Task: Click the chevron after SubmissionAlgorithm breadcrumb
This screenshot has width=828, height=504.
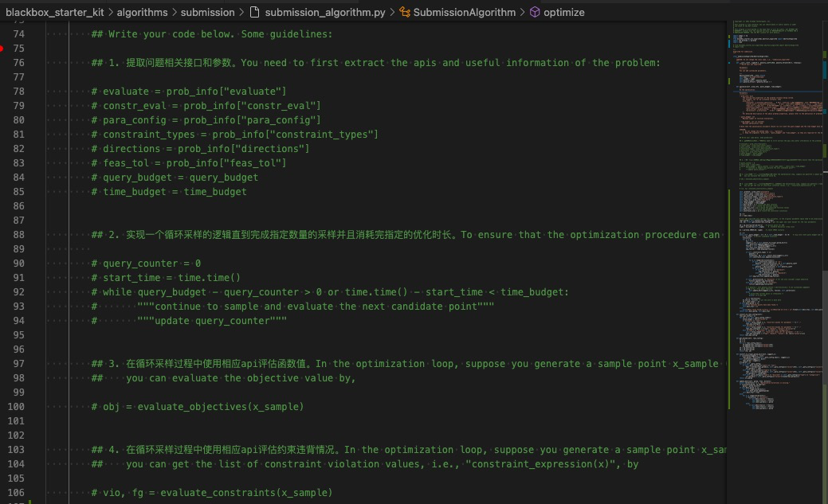Action: pyautogui.click(x=523, y=13)
